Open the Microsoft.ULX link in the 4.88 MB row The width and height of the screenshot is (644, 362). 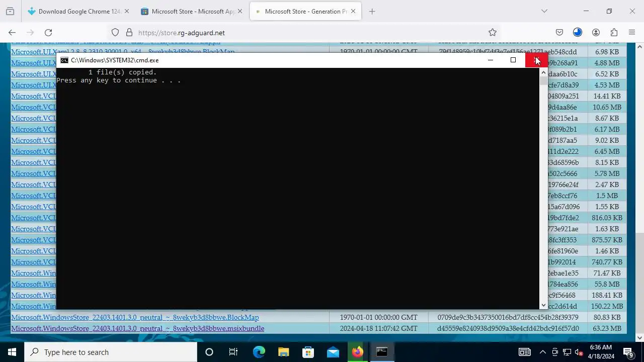click(x=34, y=63)
